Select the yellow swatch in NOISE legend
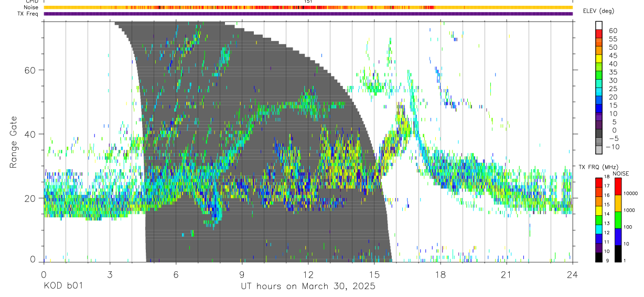Image resolution: width=644 pixels, height=297 pixels. [618, 203]
